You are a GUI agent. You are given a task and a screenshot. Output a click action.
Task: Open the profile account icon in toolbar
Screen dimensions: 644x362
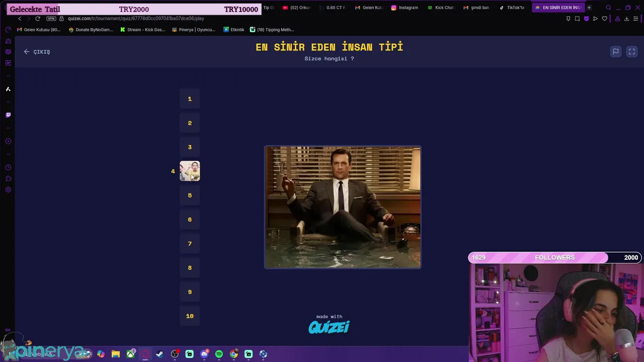pyautogui.click(x=617, y=19)
